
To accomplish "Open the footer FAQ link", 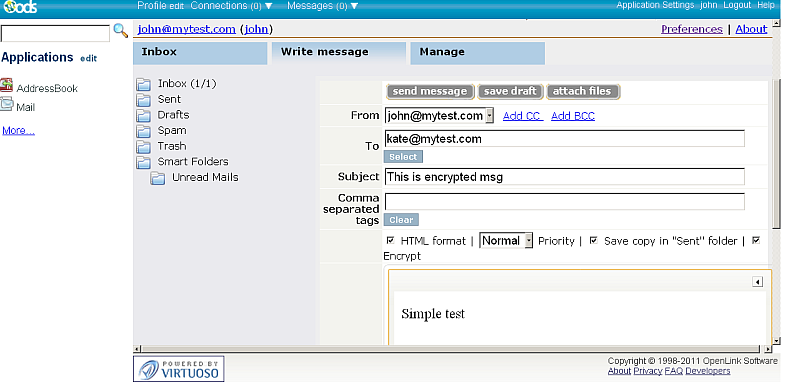I will click(674, 371).
